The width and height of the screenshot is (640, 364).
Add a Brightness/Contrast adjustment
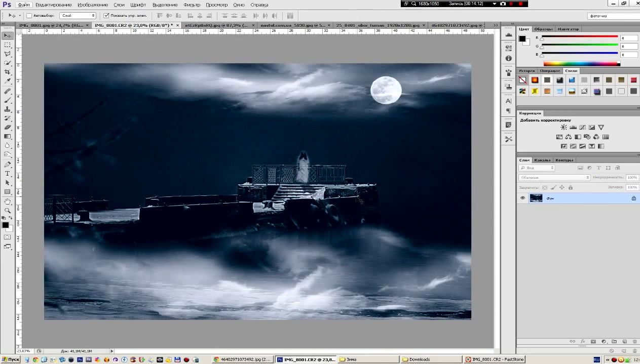[x=563, y=128]
